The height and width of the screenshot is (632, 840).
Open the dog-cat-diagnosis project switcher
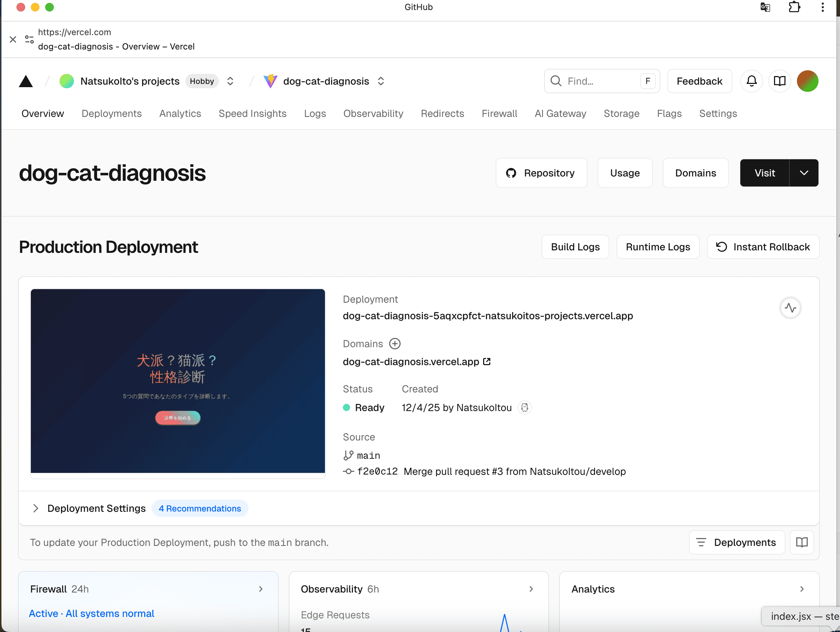[381, 81]
